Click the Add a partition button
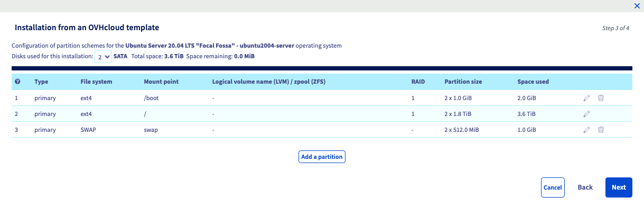 [x=322, y=157]
